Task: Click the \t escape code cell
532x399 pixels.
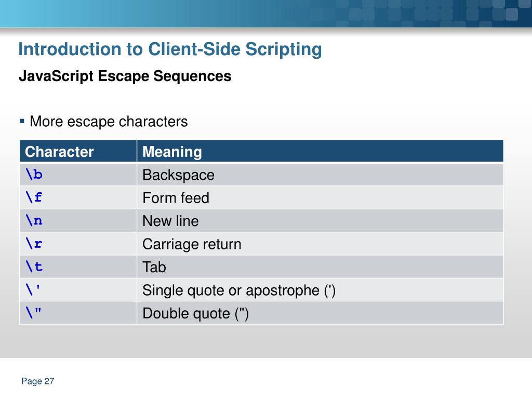Action: (x=78, y=267)
